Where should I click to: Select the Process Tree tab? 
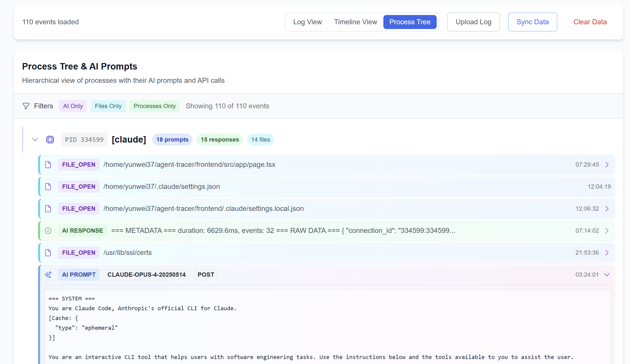(x=410, y=22)
